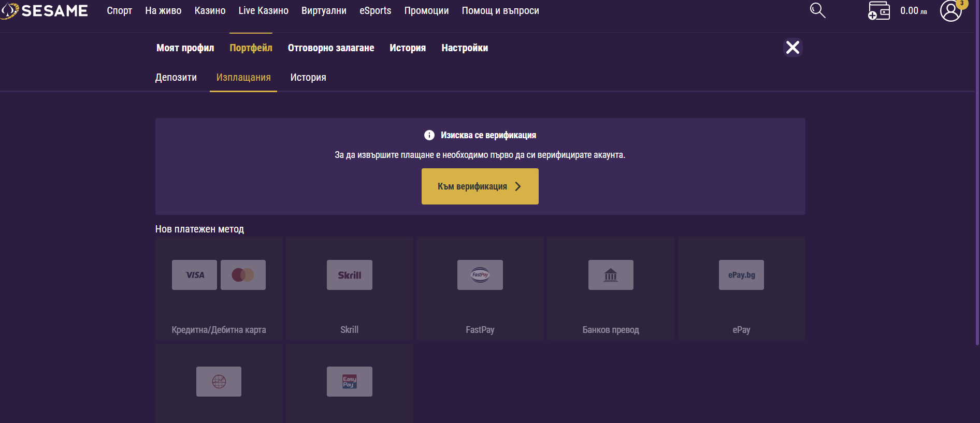Go to Настройки tab

(465, 48)
